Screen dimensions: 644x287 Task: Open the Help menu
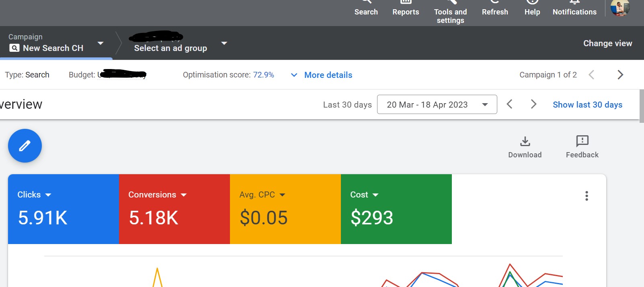pyautogui.click(x=532, y=8)
